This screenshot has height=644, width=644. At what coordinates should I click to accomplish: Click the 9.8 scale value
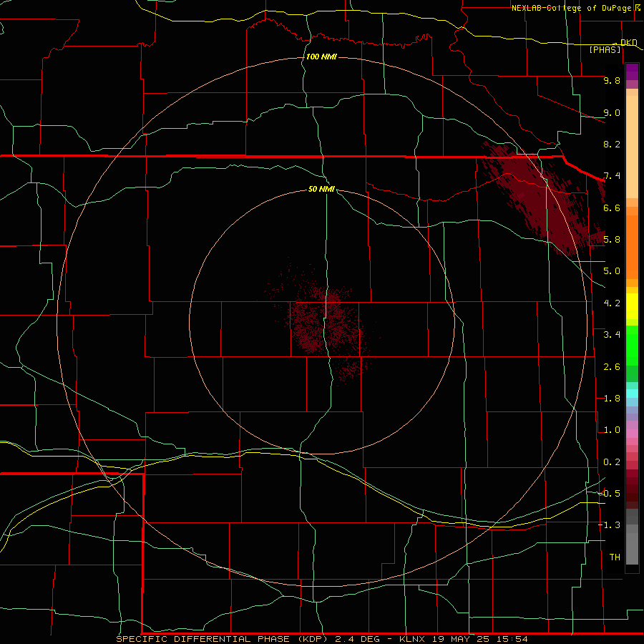click(x=612, y=80)
